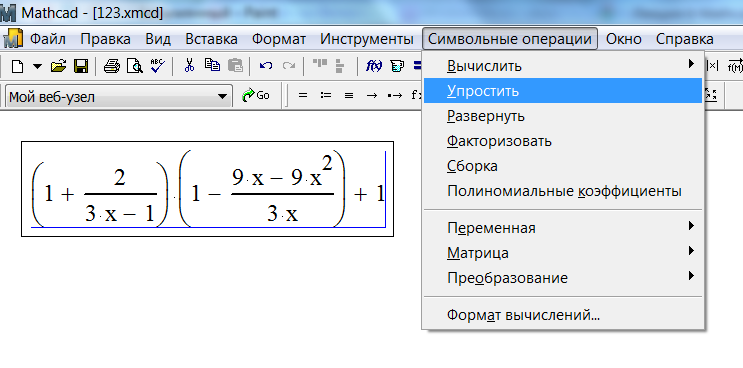Viewport: 743px width, 368px height.
Task: Click the math expression region in the worksheet
Action: (208, 188)
